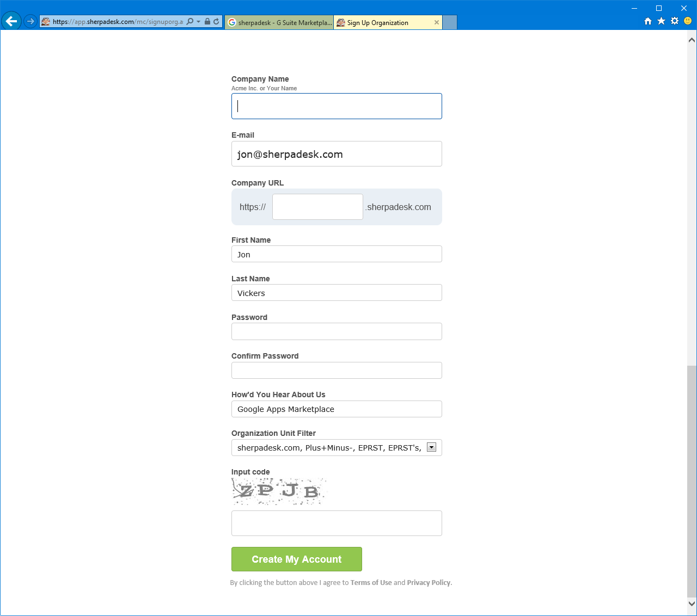Screen dimensions: 697x616
Task: Open the Organization Unit Filter dropdown
Action: (431, 447)
